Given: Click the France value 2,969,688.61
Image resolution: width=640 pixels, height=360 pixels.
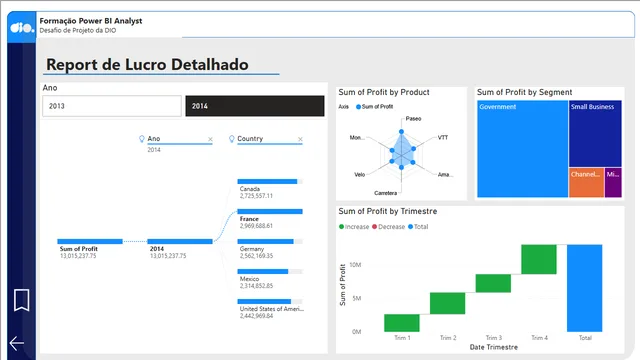Looking at the screenshot, I should 256,226.
